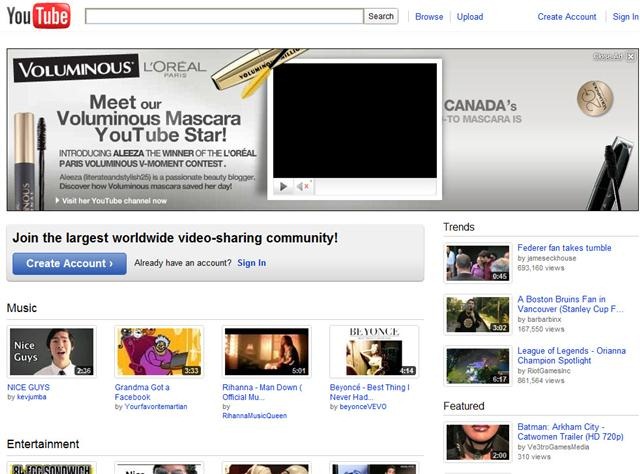Click Sign In beside 'Already have an account?'
This screenshot has width=640, height=474.
pyautogui.click(x=251, y=263)
